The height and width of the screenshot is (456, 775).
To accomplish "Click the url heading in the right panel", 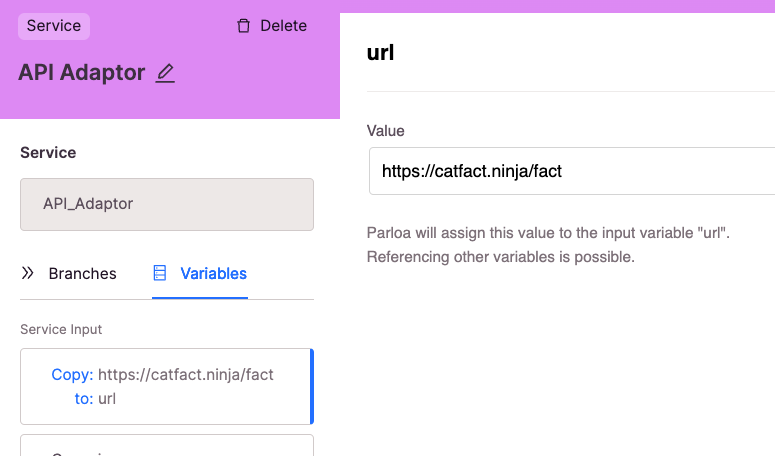I will pyautogui.click(x=380, y=52).
